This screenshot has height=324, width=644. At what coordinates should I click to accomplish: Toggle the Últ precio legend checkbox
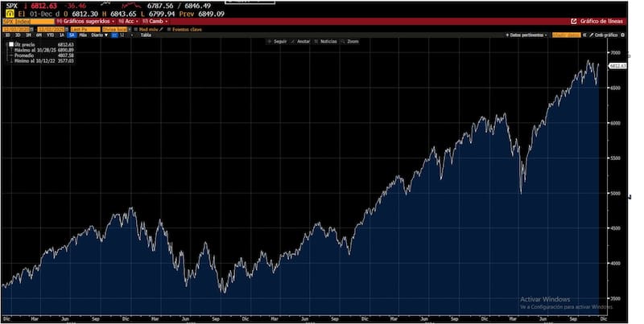10,44
